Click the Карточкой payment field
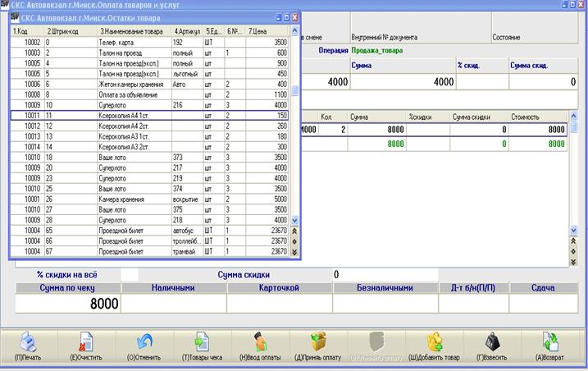 (x=280, y=303)
